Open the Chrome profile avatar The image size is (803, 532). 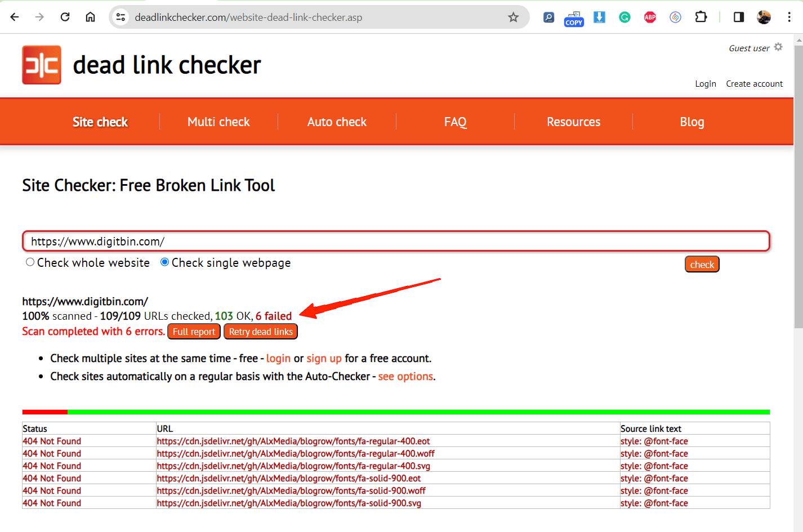tap(764, 17)
